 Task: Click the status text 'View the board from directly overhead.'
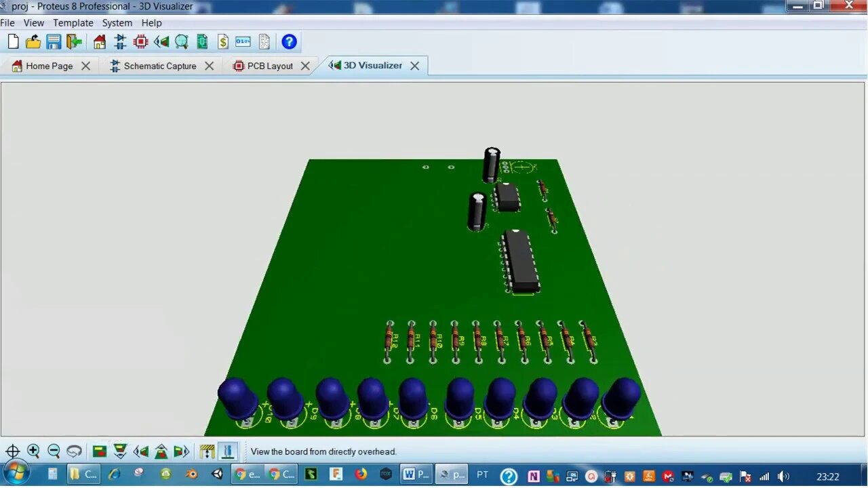(323, 451)
